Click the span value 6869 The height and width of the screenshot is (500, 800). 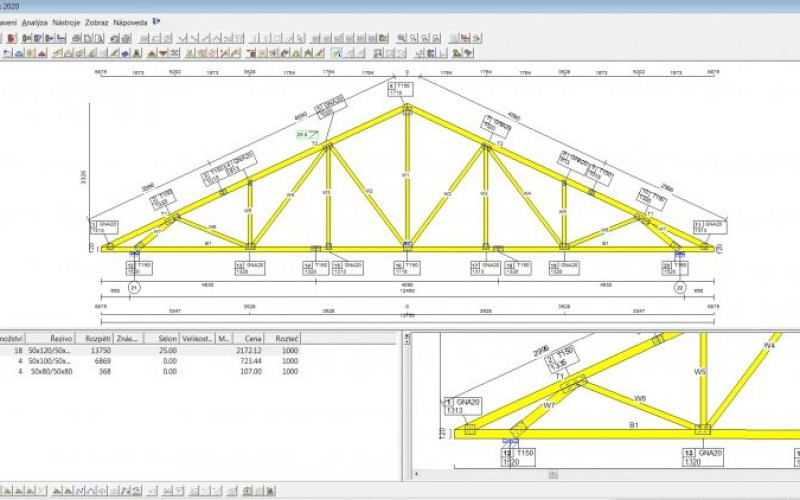tap(103, 361)
